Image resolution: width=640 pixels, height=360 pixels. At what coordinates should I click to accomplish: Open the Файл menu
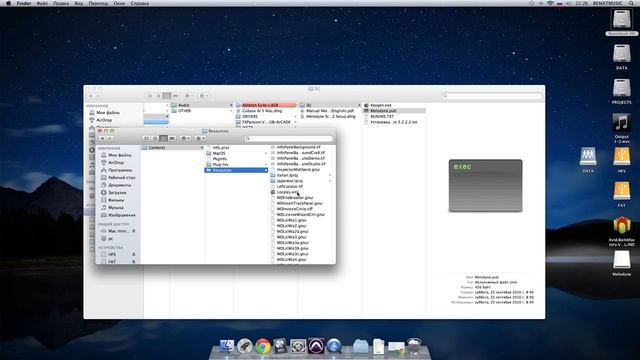click(x=42, y=3)
